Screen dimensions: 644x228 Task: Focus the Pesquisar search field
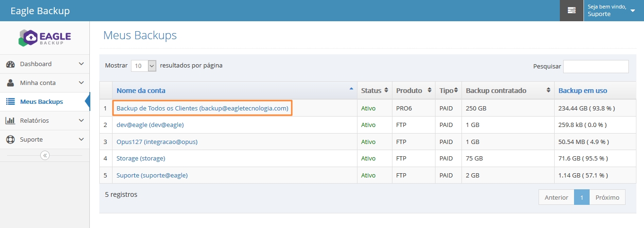[596, 67]
